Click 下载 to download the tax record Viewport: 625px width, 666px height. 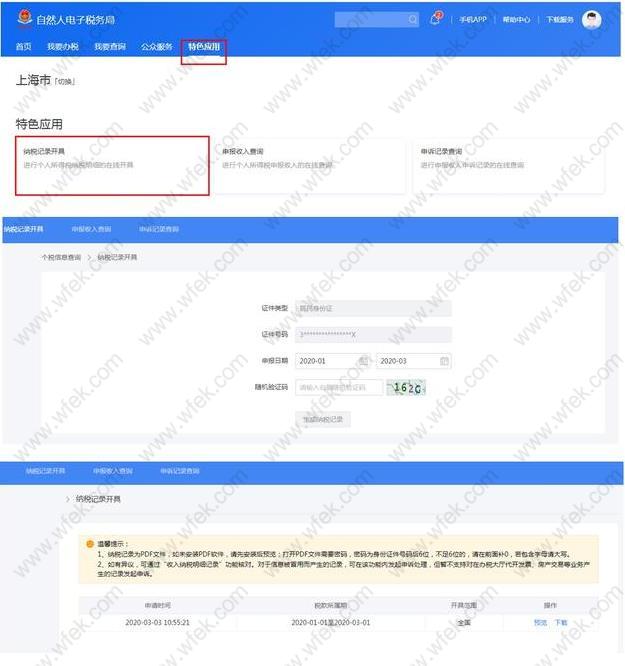pyautogui.click(x=561, y=622)
